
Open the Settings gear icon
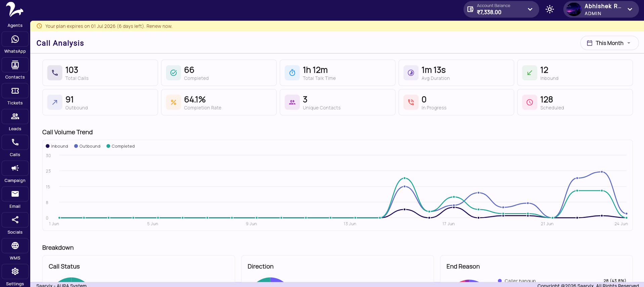click(15, 272)
